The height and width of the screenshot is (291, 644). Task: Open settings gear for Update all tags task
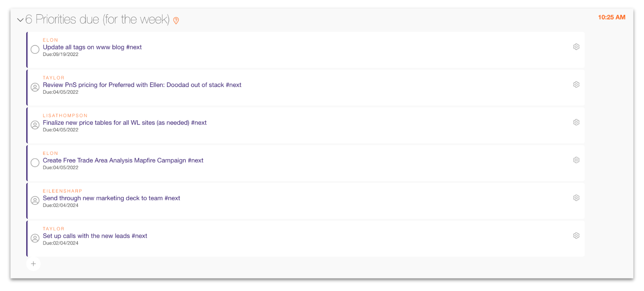click(x=576, y=47)
